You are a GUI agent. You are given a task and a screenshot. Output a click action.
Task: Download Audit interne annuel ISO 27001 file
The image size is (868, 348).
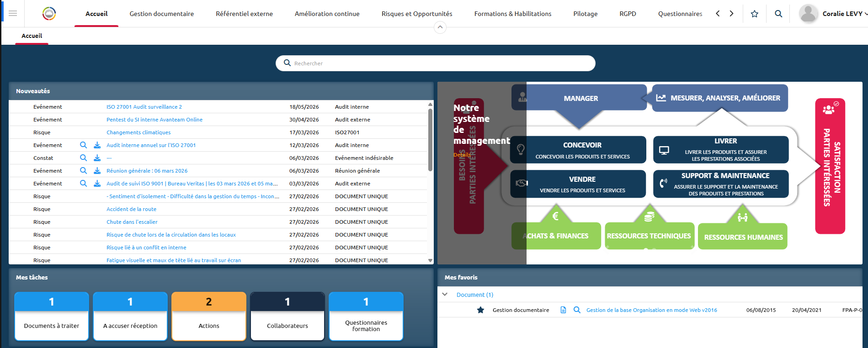tap(97, 145)
